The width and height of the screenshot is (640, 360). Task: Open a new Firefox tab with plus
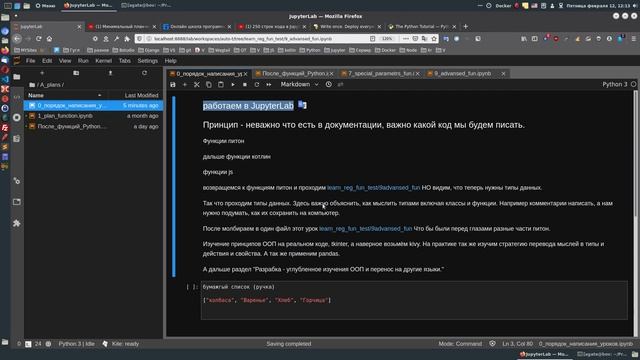coord(466,27)
